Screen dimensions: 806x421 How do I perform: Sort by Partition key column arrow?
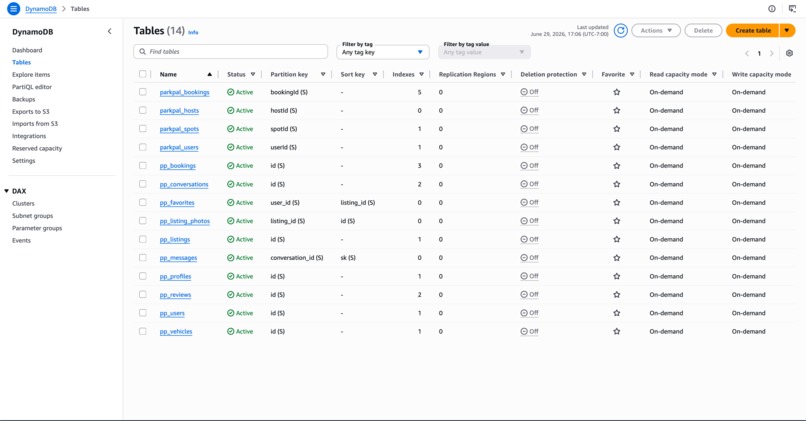tap(323, 75)
